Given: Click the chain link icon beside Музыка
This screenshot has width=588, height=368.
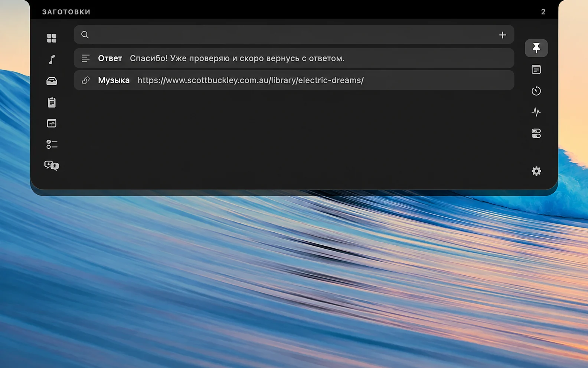Looking at the screenshot, I should [x=86, y=80].
